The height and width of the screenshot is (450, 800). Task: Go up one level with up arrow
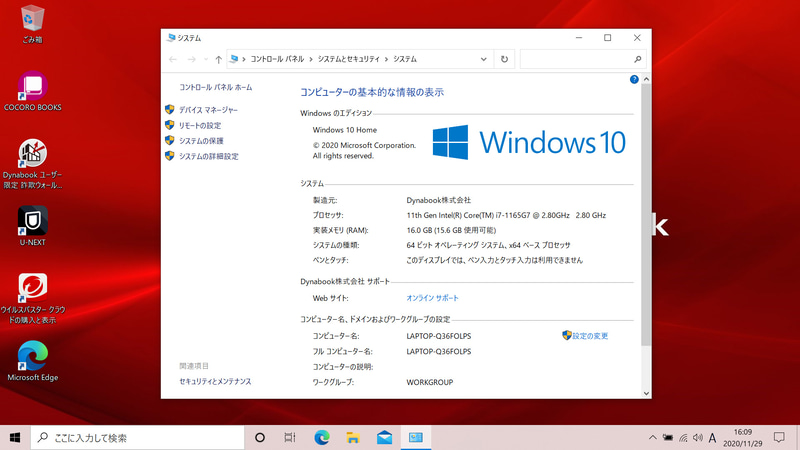pos(218,60)
